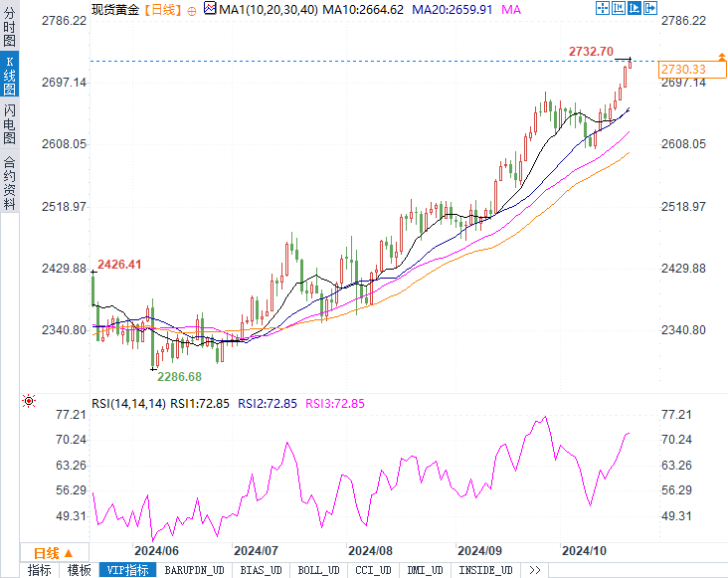The image size is (728, 578).
Task: Click the MA1 indicator chart icon
Action: coord(209,9)
